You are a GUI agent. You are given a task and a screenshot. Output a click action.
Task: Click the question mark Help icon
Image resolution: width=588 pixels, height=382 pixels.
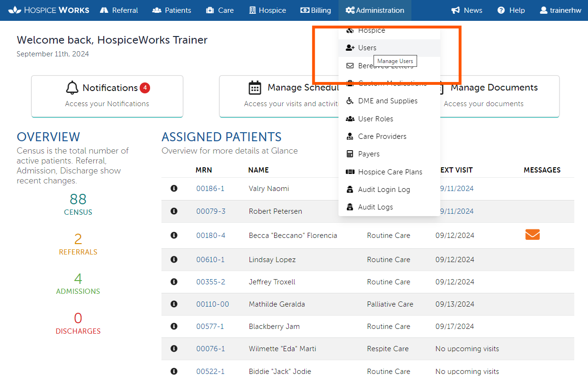[501, 10]
